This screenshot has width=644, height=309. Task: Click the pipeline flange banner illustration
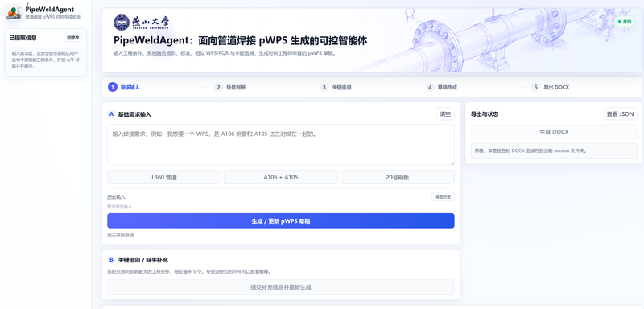coord(497,40)
